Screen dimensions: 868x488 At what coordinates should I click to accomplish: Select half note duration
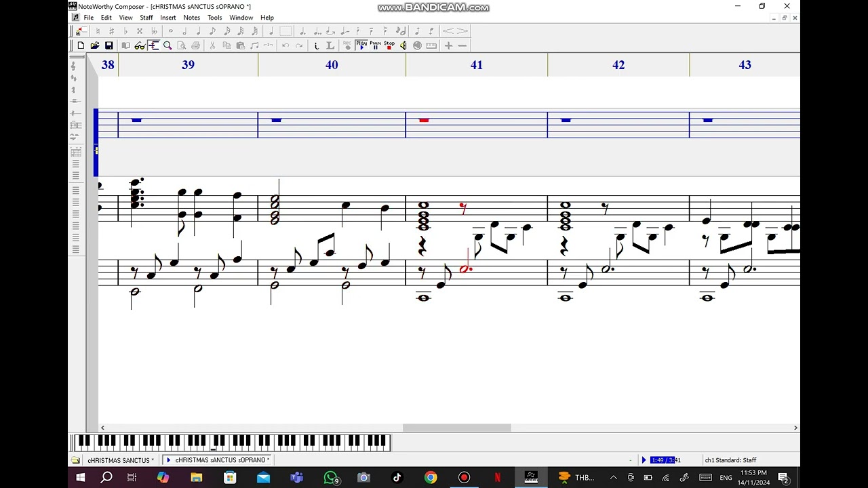[x=184, y=31]
